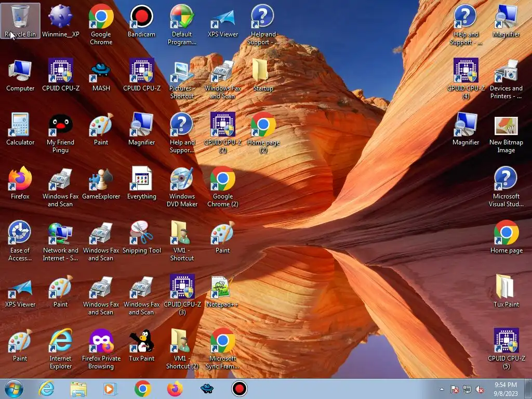Select the Snipping Tool shortcut
Viewport: 532px width, 399px height.
pyautogui.click(x=141, y=237)
